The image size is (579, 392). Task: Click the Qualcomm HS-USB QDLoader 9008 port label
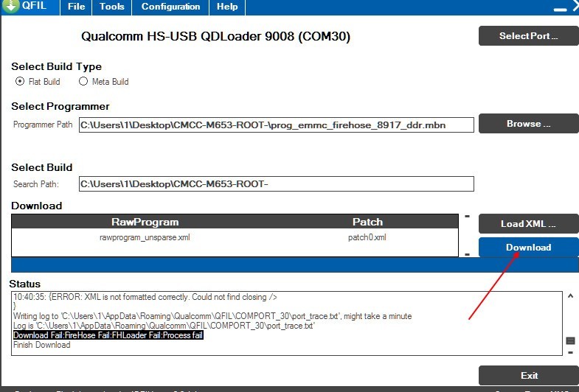(215, 36)
